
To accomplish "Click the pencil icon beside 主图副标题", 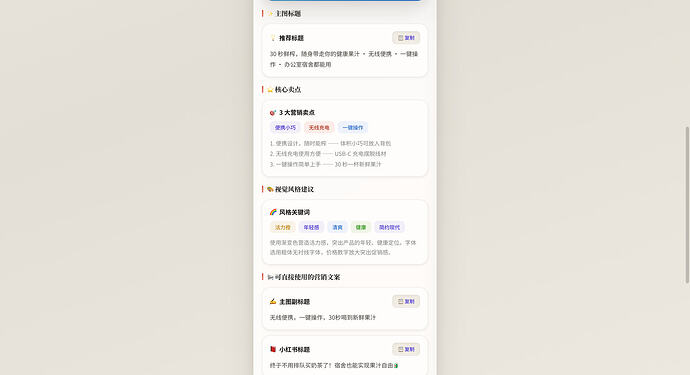I will [x=273, y=301].
